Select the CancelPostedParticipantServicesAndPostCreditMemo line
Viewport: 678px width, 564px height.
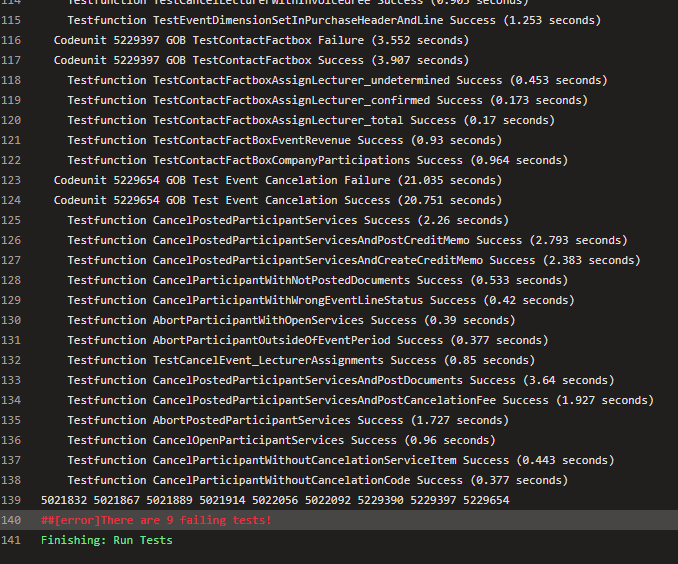point(347,240)
